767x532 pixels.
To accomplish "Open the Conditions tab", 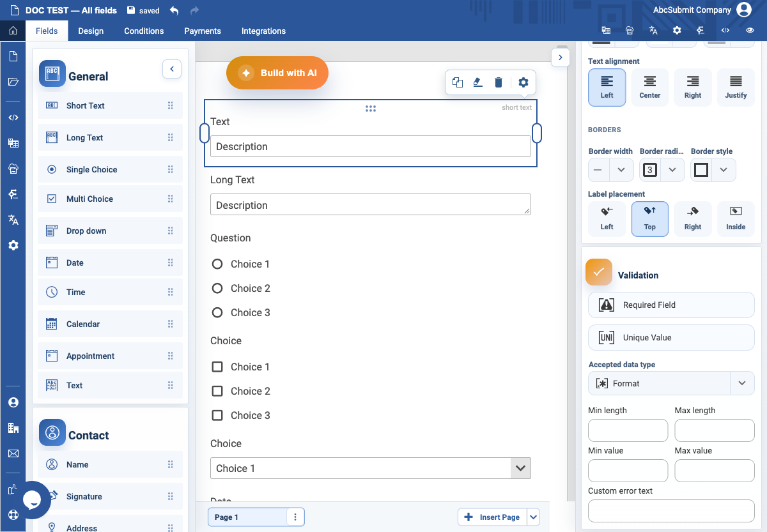I will tap(144, 31).
